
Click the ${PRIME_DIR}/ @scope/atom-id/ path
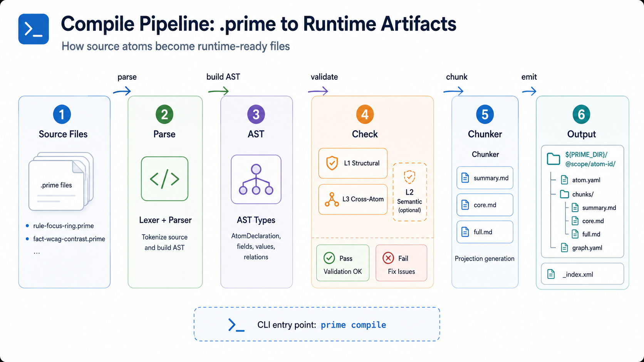pos(590,159)
